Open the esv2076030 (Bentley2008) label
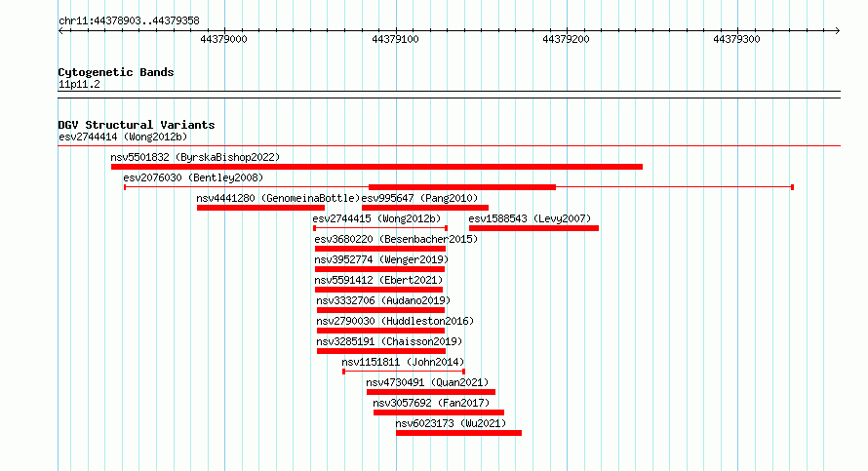The image size is (868, 471). [193, 177]
